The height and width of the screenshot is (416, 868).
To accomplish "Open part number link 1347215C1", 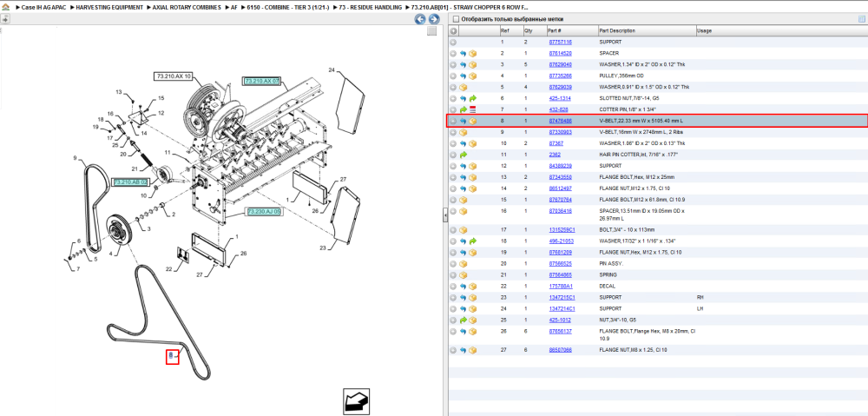I will (562, 298).
